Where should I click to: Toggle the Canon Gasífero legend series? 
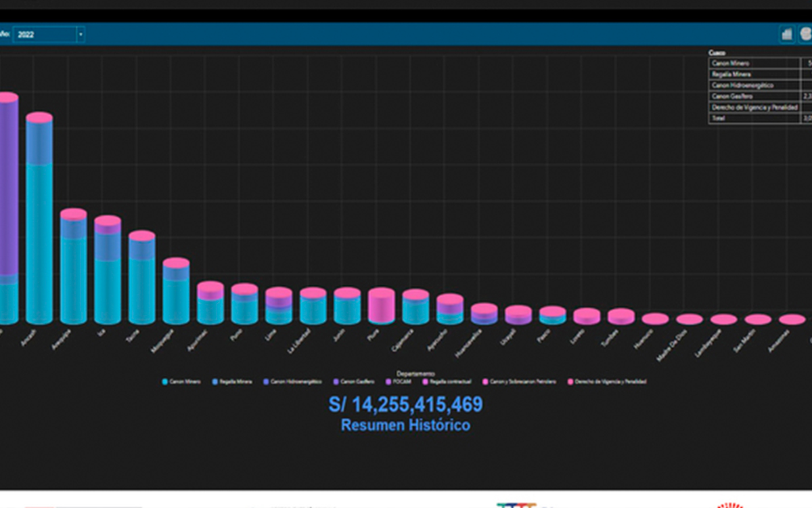[353, 382]
